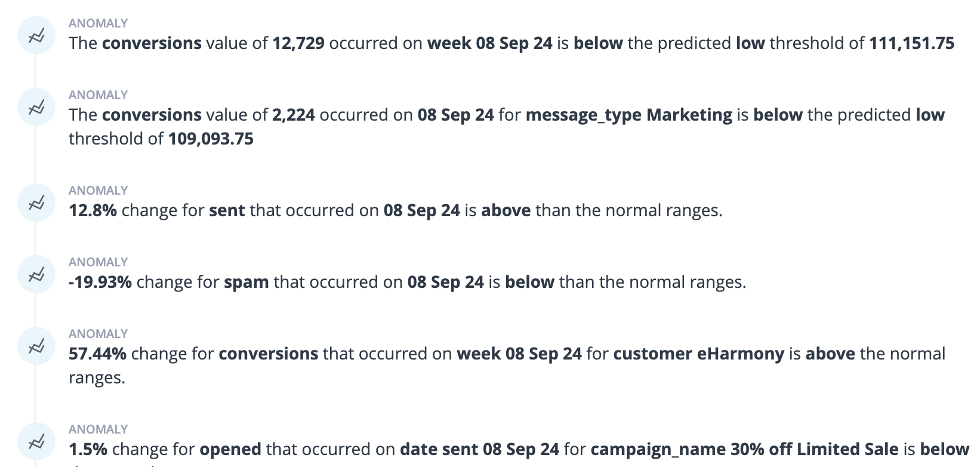Select the trend icon for the 12.8% sent anomaly
Screen dimensions: 980x467
[36, 203]
